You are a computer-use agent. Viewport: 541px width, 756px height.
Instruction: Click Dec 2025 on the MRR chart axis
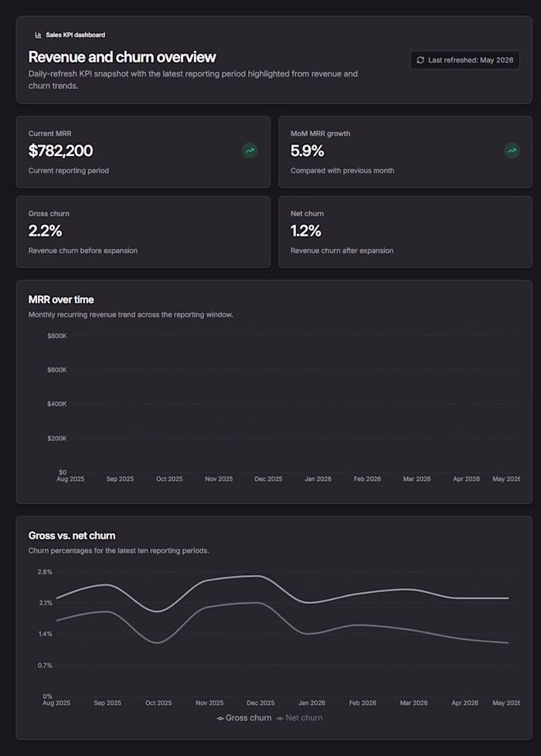[269, 478]
